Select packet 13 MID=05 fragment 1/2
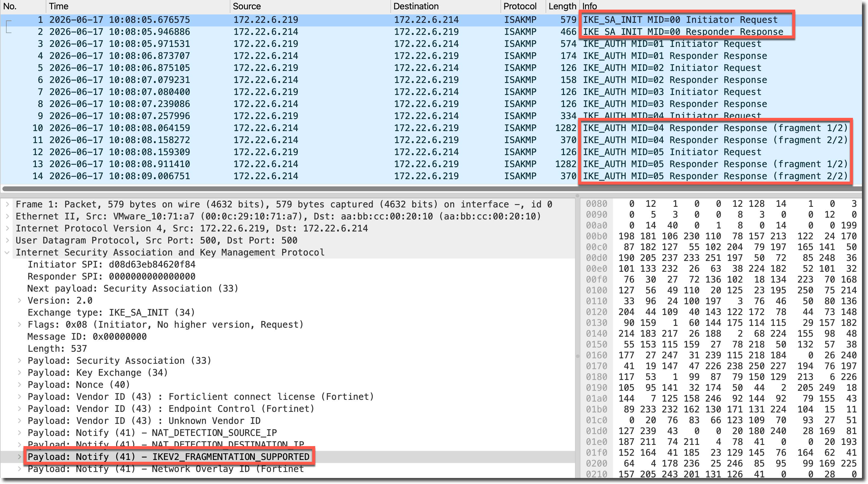Screen dimensions: 868x484 [x=431, y=164]
